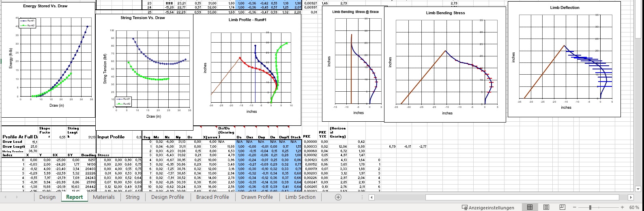The image size is (644, 211).
Task: Click the zoom out minus icon
Action: (x=575, y=207)
